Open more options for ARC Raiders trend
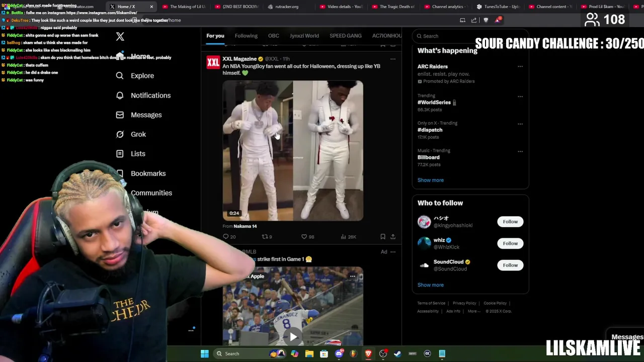The image size is (644, 362). (520, 66)
